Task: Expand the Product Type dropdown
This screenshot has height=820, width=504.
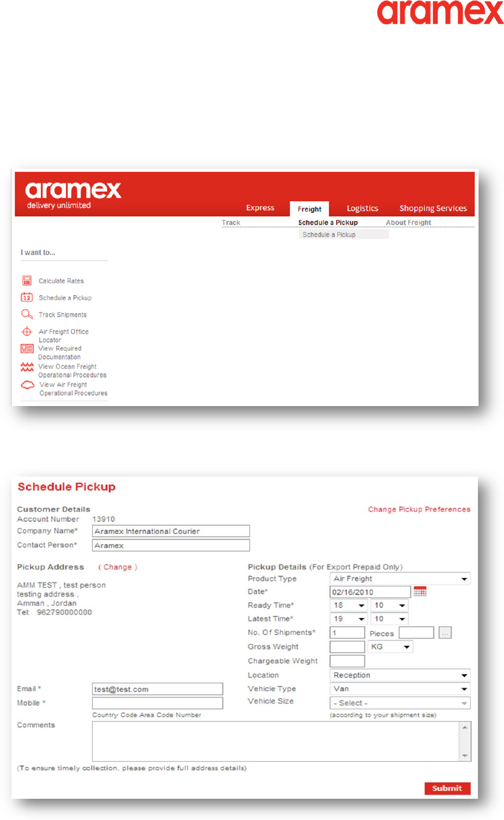Action: 400,579
